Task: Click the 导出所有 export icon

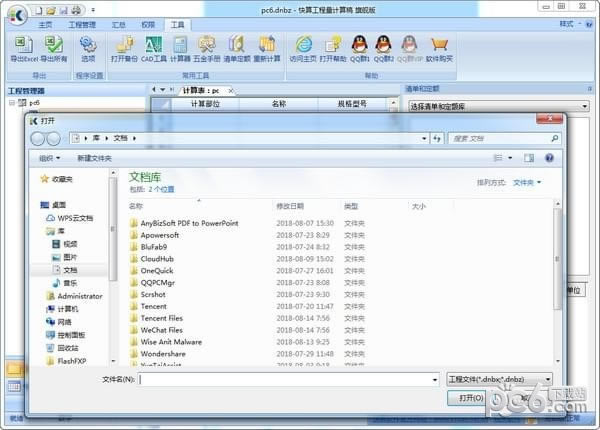Action: pyautogui.click(x=53, y=46)
